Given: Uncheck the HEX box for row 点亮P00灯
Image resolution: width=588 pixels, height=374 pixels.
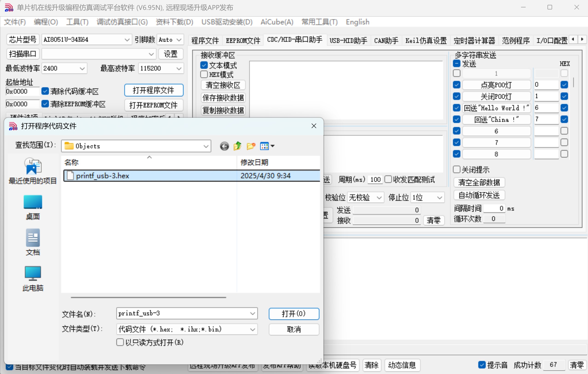Looking at the screenshot, I should [564, 85].
